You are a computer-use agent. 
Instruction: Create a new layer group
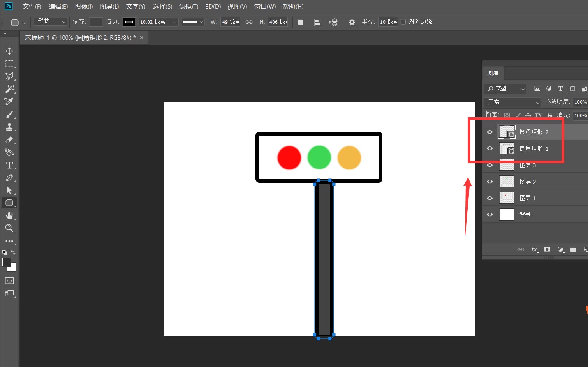pyautogui.click(x=573, y=249)
